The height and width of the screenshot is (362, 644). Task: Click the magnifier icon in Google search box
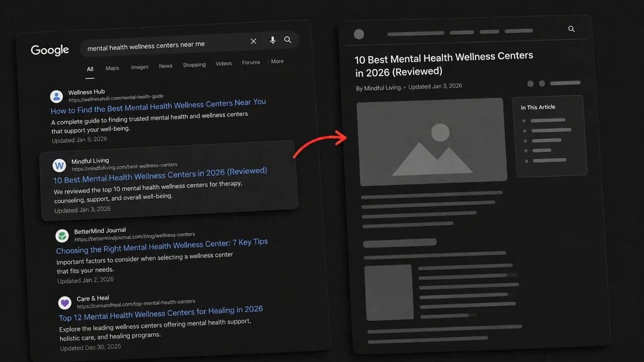click(288, 40)
